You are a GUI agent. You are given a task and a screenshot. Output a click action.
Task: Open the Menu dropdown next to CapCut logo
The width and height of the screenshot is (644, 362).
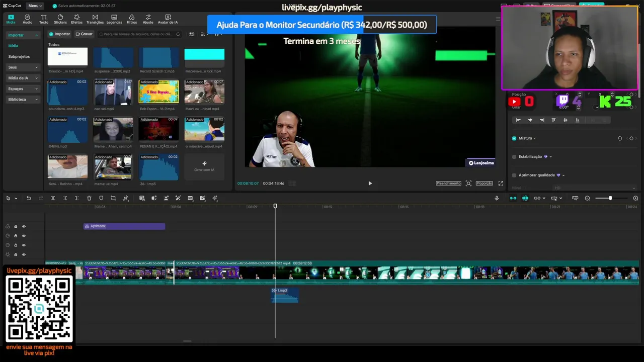click(34, 6)
